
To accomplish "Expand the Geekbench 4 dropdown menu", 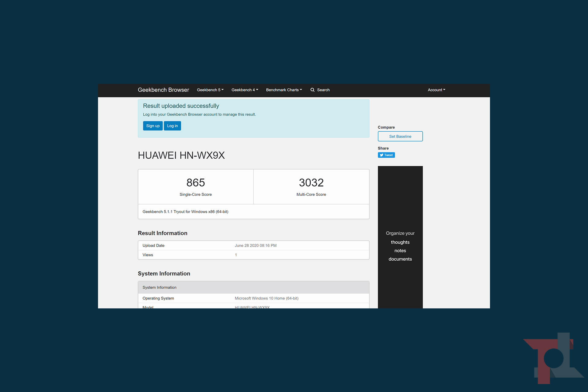I will pos(245,90).
